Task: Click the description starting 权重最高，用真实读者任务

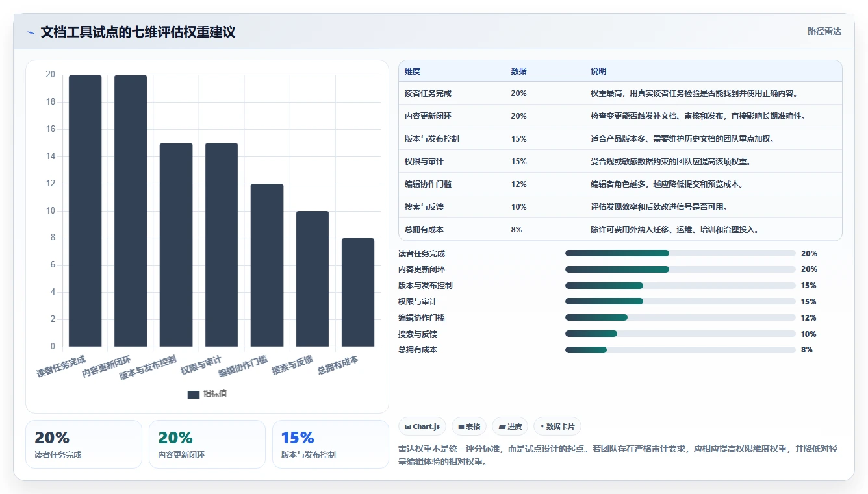Action: pos(694,93)
